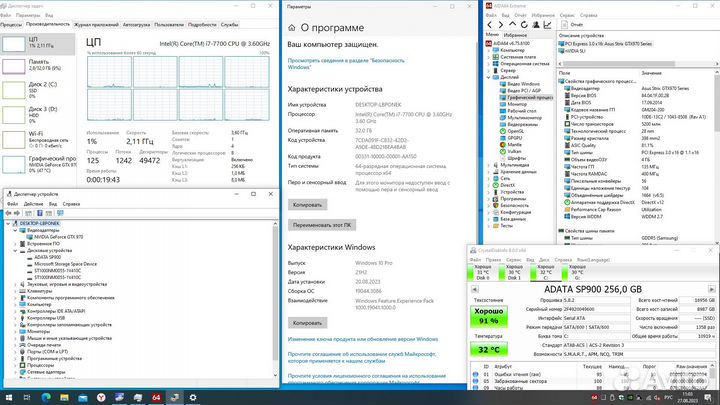Collapse DESKTOP-LBPONEK root node in Device Manager

[8, 224]
